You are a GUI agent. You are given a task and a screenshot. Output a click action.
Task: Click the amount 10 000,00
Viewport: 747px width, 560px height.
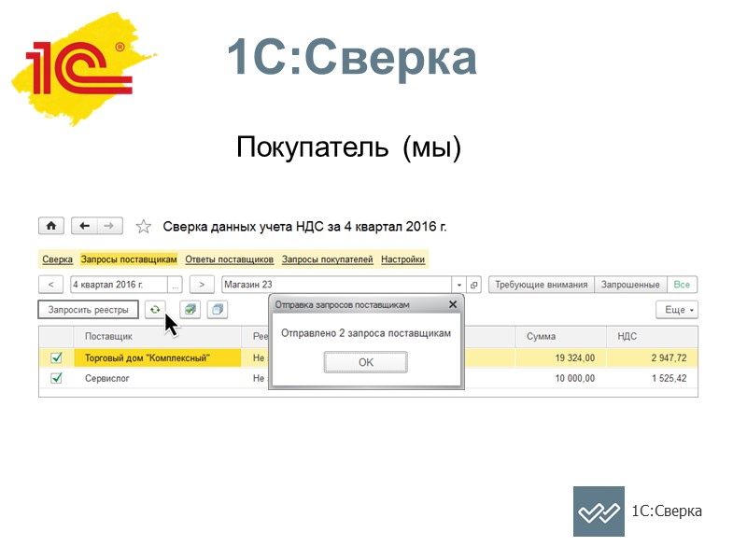(x=574, y=378)
